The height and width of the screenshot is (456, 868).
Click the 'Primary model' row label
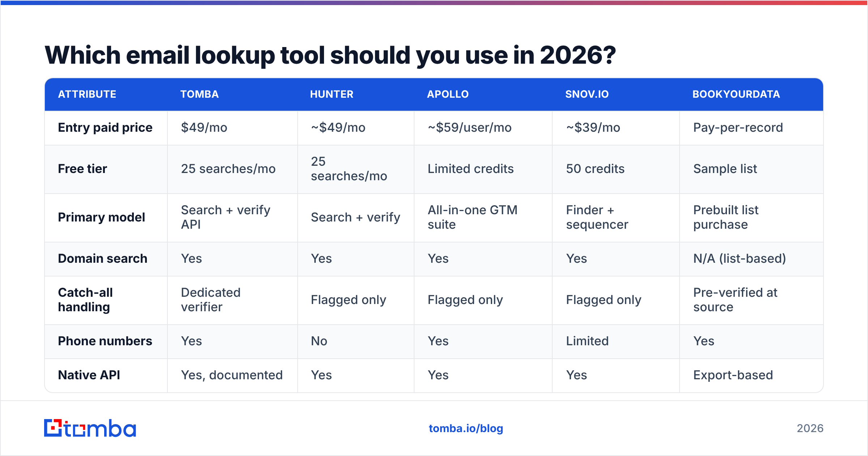pyautogui.click(x=102, y=217)
